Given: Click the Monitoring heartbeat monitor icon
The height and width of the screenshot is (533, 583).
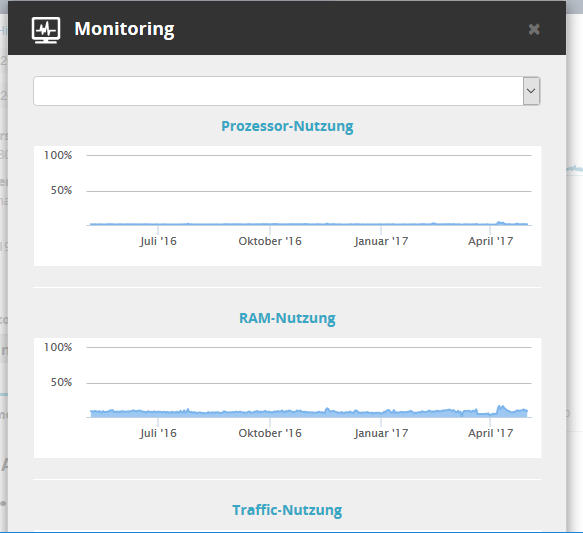Looking at the screenshot, I should (x=46, y=30).
